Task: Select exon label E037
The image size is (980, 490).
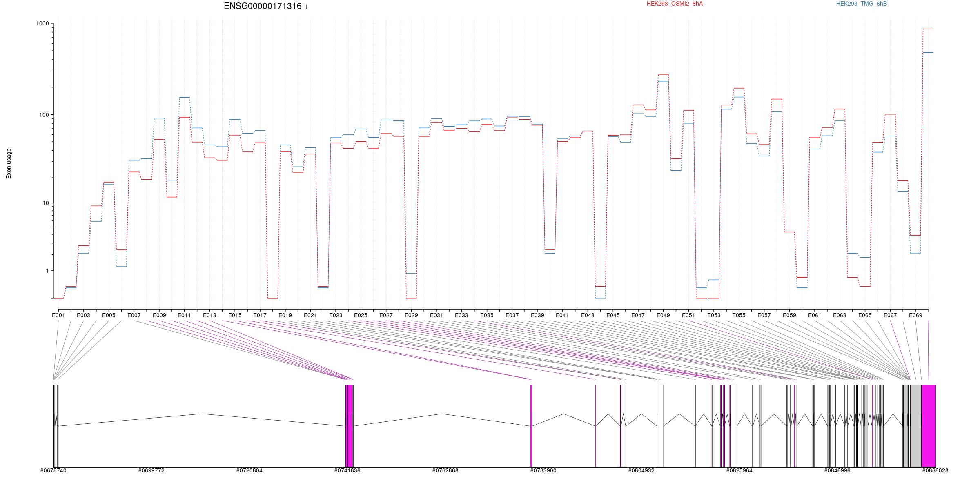Action: [x=512, y=315]
